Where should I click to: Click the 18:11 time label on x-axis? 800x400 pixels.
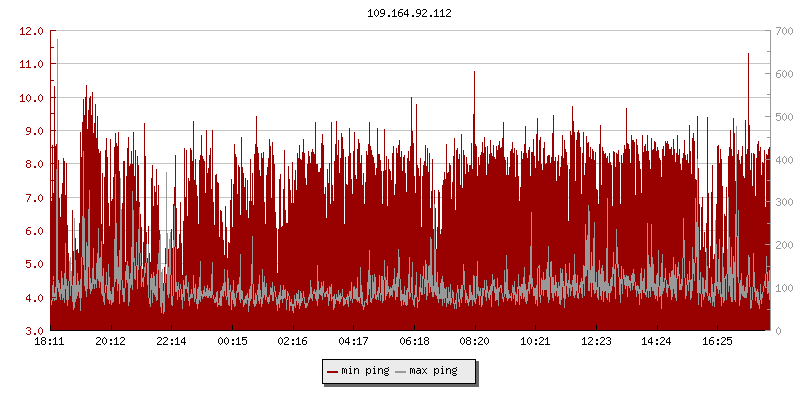pyautogui.click(x=50, y=342)
